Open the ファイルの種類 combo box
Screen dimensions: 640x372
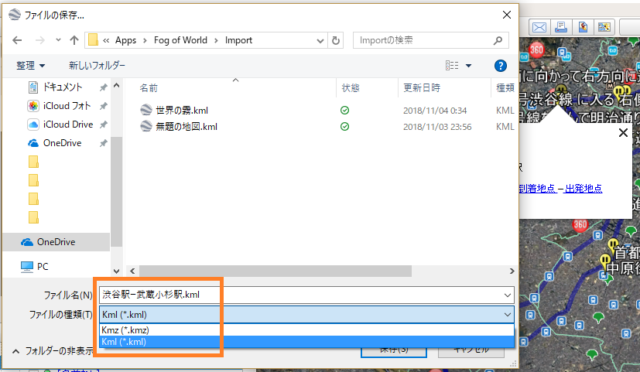coord(307,314)
